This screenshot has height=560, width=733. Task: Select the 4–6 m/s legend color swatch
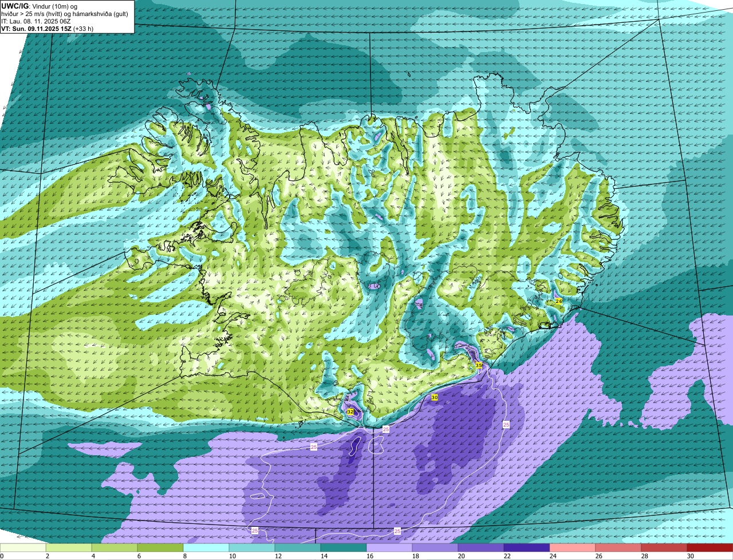click(x=115, y=548)
